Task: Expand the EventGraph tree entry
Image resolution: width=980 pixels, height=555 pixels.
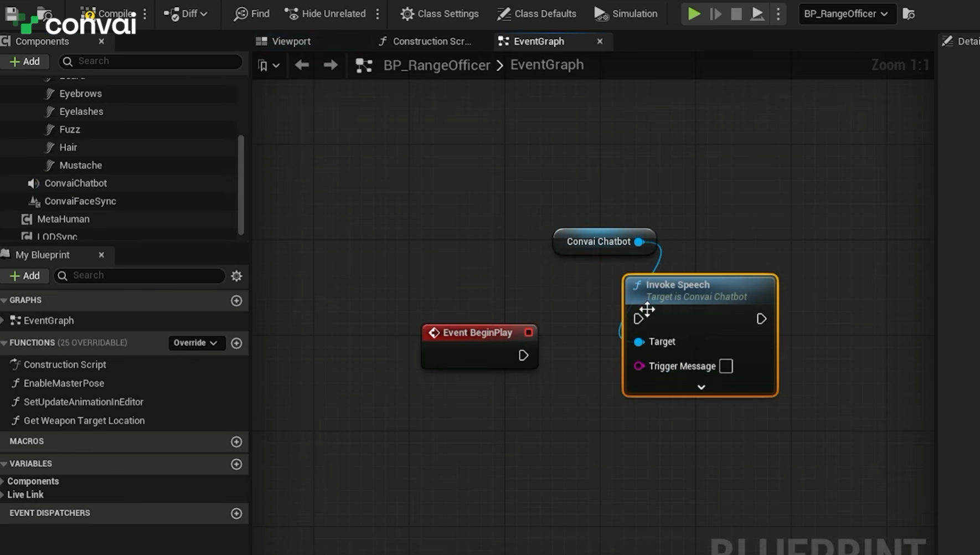Action: (3, 321)
